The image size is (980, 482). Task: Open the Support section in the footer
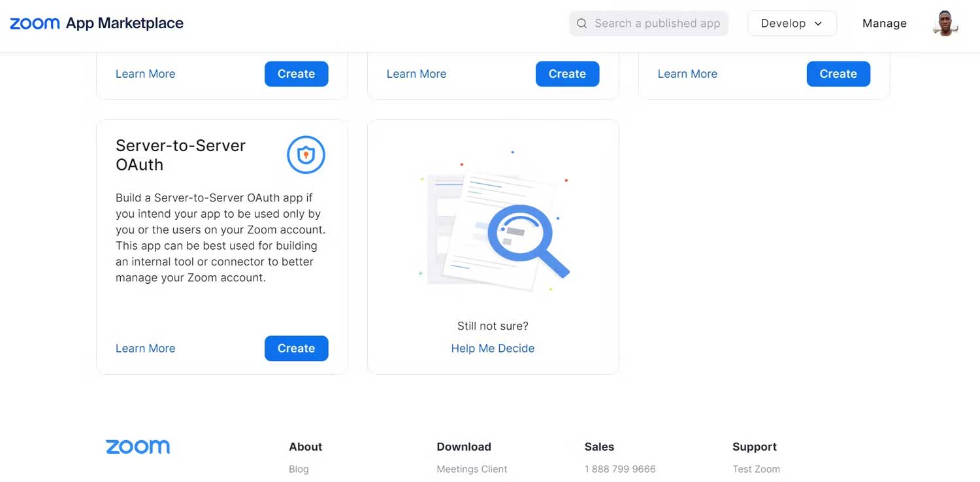[x=754, y=447]
